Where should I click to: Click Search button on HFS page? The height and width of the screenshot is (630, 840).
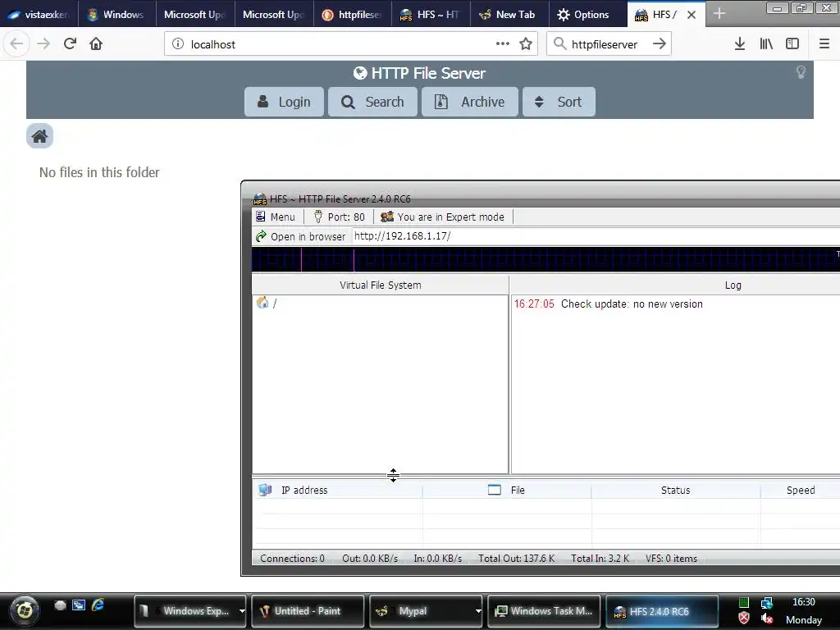(x=372, y=102)
